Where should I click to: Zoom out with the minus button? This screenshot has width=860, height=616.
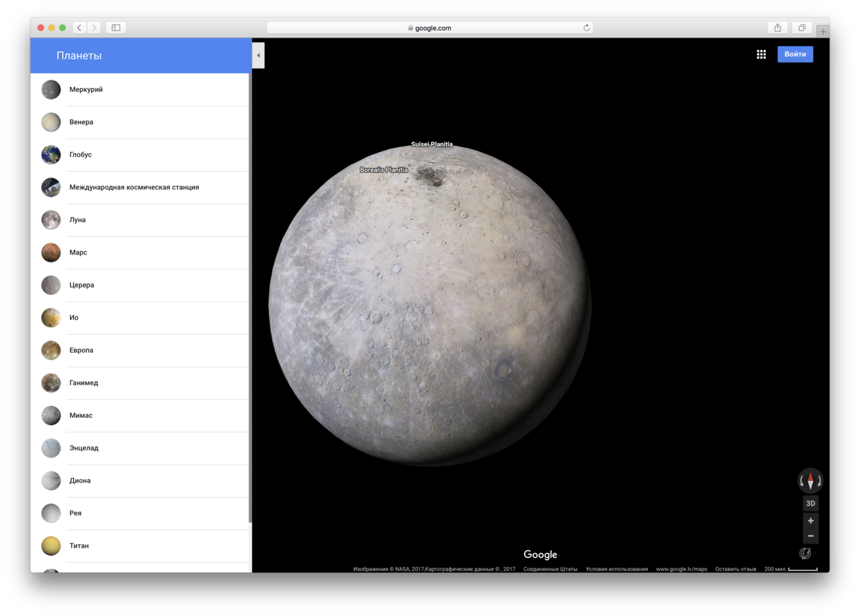810,536
